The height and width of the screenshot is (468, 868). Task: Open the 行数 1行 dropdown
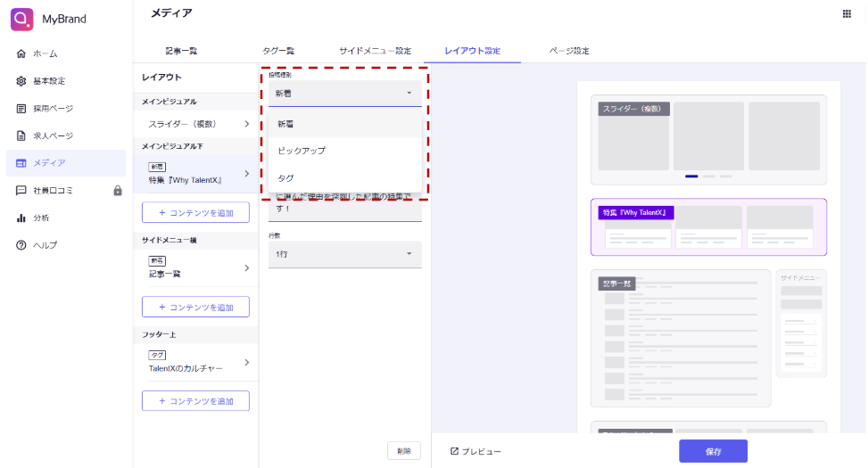(x=344, y=254)
